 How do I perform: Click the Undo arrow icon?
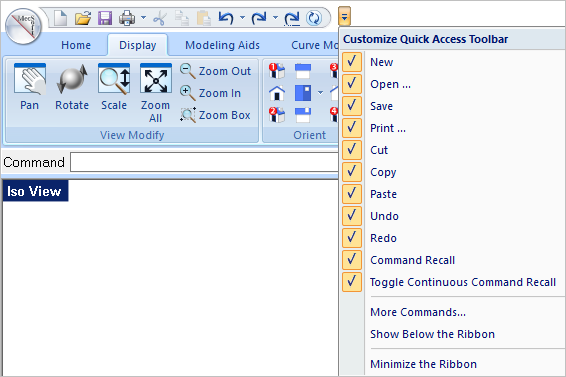[226, 18]
